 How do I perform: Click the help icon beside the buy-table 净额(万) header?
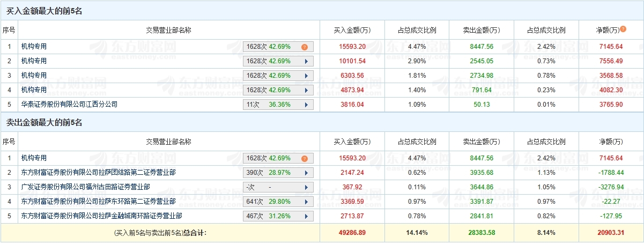point(623,29)
